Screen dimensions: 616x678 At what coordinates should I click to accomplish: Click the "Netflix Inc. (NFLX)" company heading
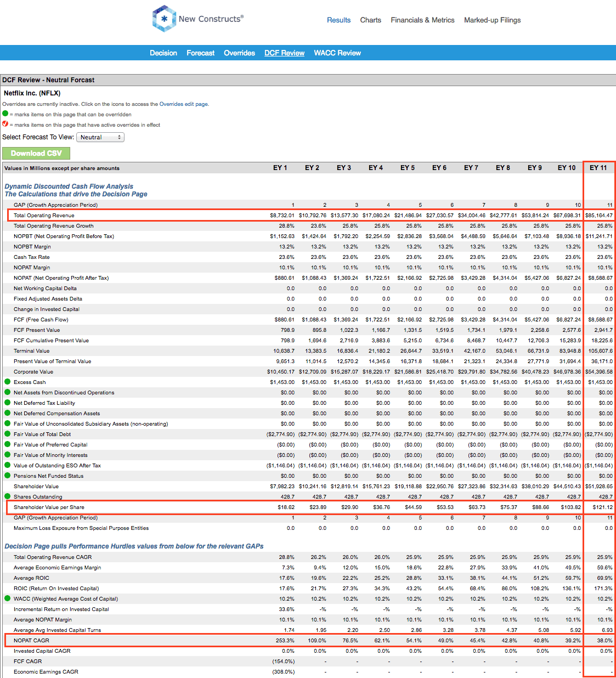click(32, 93)
